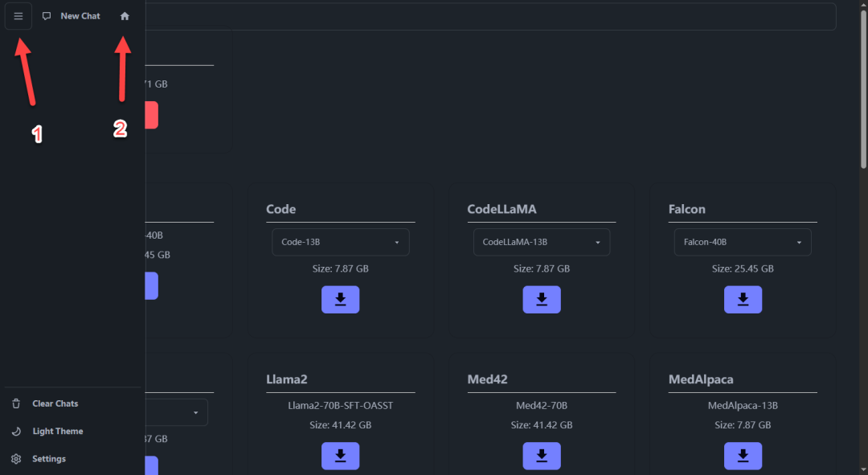Click the Falcon card heading
The image size is (868, 475).
pos(687,209)
